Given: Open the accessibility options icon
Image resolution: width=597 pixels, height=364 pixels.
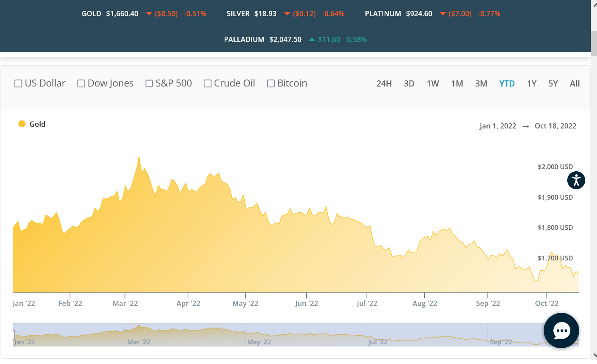Looking at the screenshot, I should click(576, 180).
